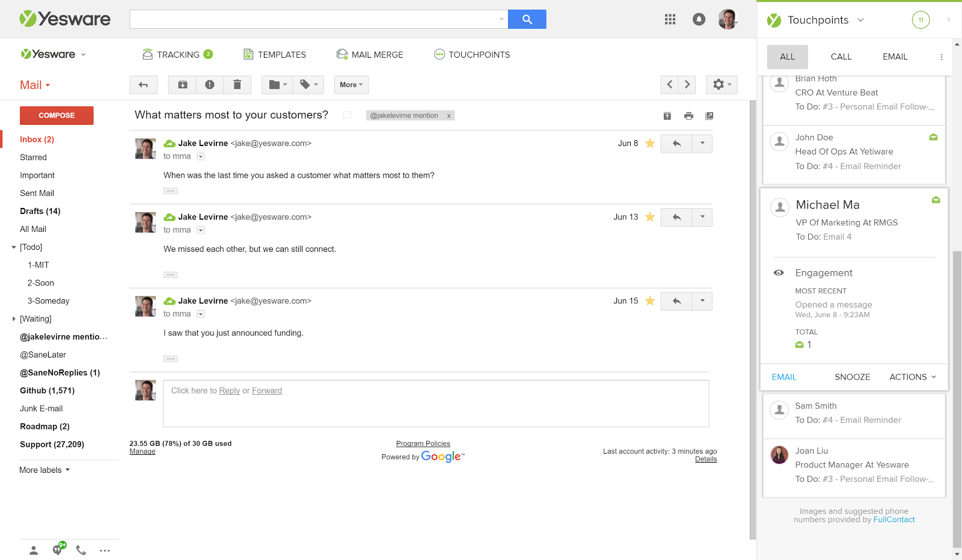Viewport: 962px width, 560px height.
Task: Open ACTIONS dropdown on Michael Ma card
Action: tap(913, 377)
